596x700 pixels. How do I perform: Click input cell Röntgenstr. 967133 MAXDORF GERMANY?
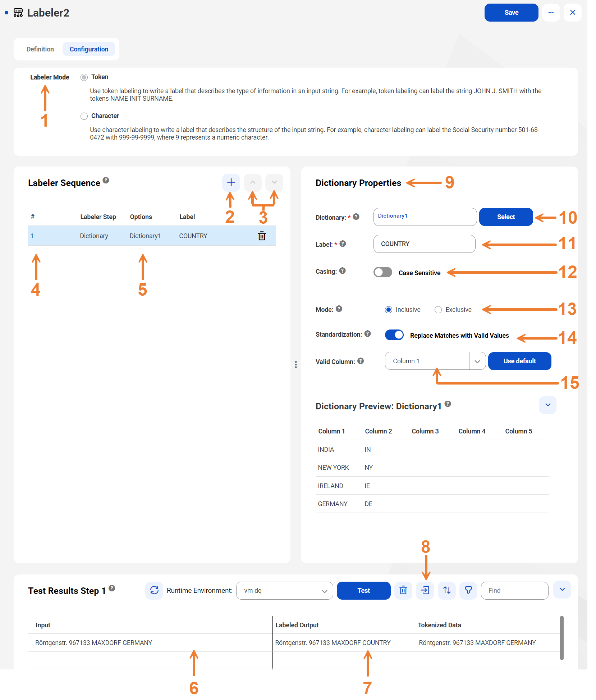pyautogui.click(x=93, y=642)
